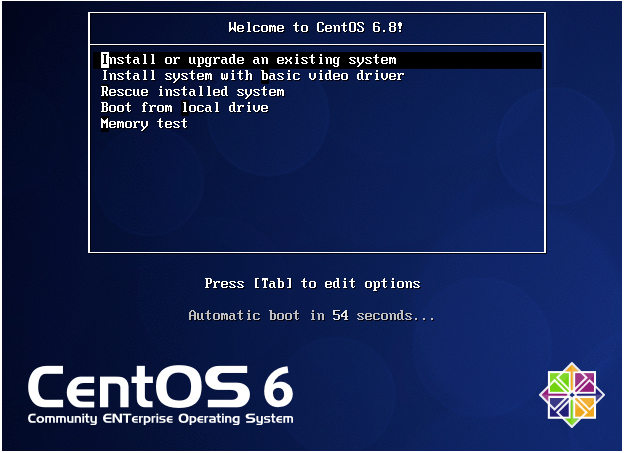Select 'Install or upgrade an existing system'

(317, 60)
